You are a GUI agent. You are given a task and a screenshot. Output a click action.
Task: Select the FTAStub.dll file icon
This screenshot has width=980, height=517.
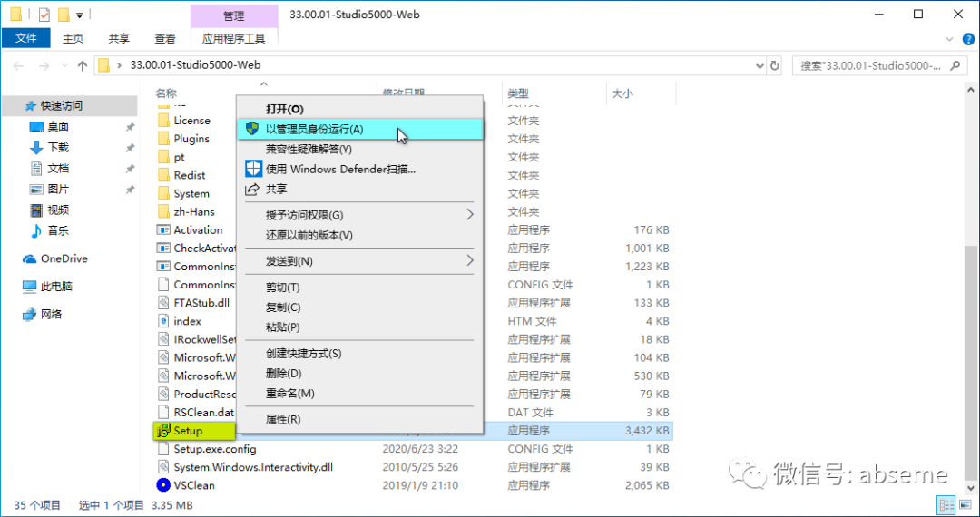click(163, 303)
